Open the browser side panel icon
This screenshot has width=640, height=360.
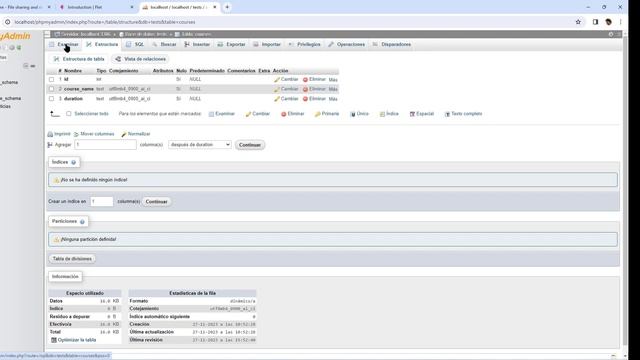point(595,22)
